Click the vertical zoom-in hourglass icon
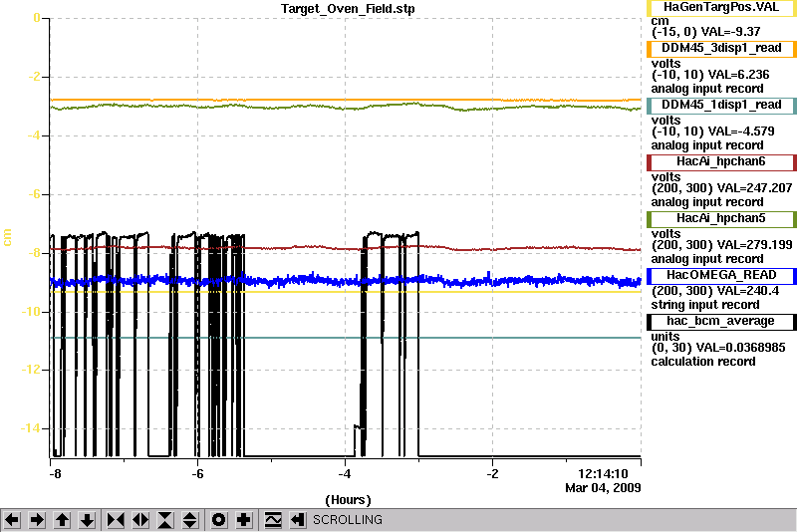The image size is (797, 532). (165, 520)
